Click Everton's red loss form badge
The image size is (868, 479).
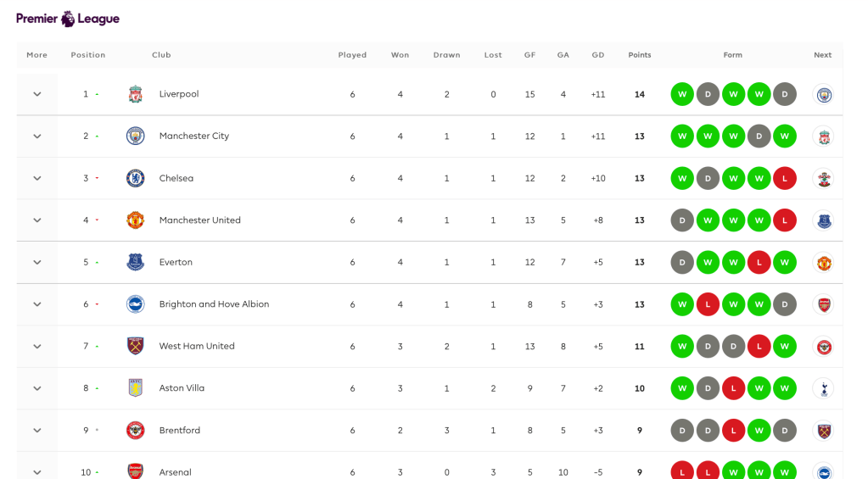point(759,262)
